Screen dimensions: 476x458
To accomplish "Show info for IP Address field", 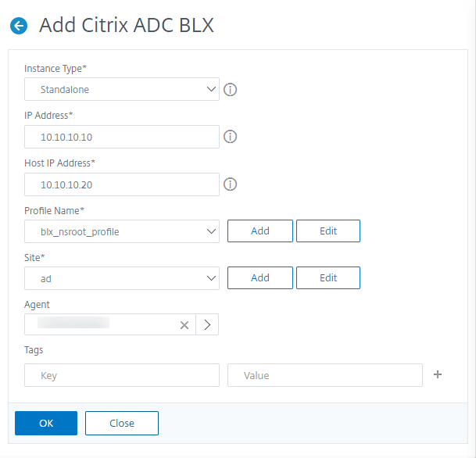I will (230, 137).
